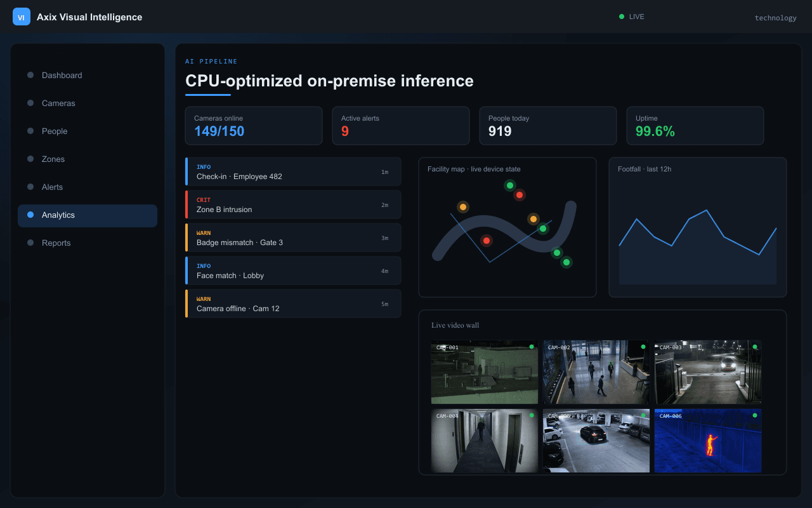The image size is (812, 508).
Task: Open the Check-in · Employee 482 alert
Action: 293,171
